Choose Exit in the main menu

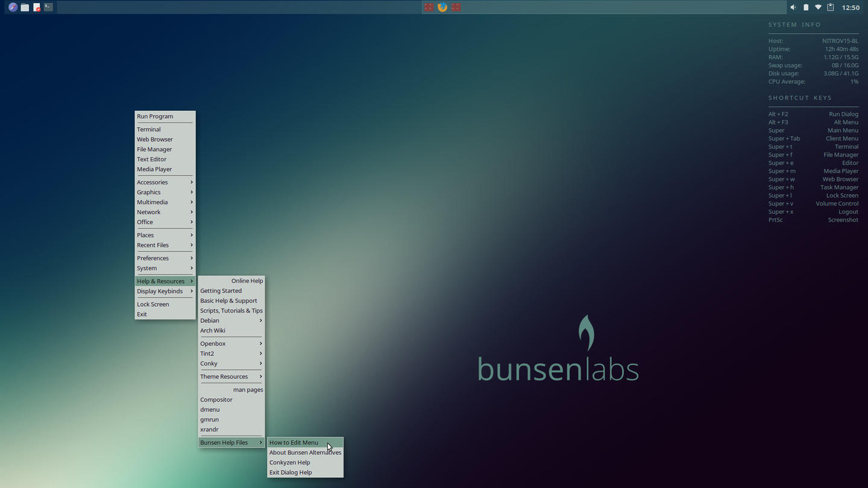pyautogui.click(x=165, y=314)
